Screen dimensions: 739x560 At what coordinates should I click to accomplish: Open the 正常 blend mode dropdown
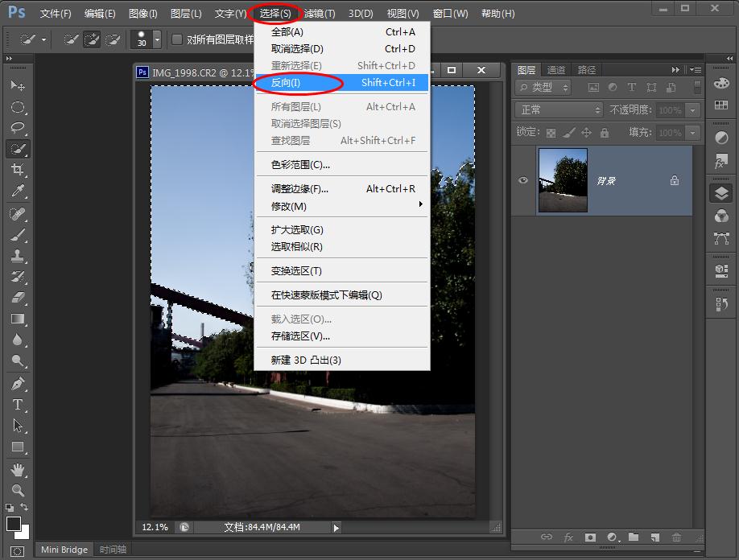tap(559, 109)
